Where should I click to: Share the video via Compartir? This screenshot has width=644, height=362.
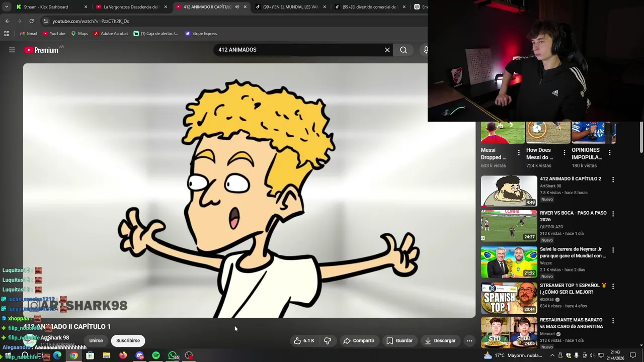[x=359, y=340]
